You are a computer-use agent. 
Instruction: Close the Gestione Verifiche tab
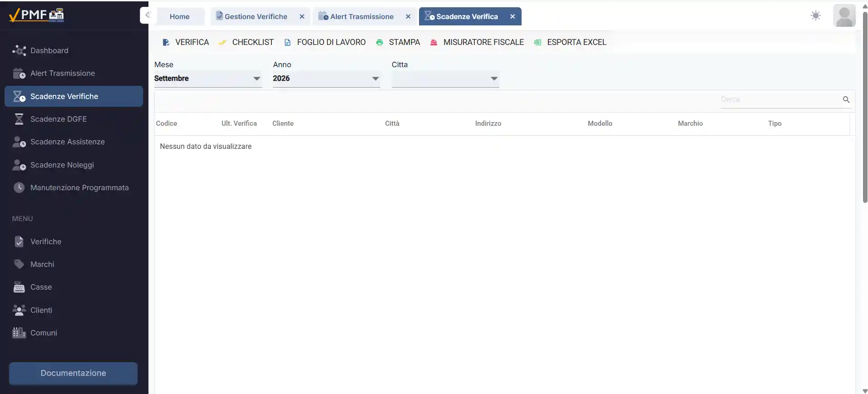(x=302, y=16)
